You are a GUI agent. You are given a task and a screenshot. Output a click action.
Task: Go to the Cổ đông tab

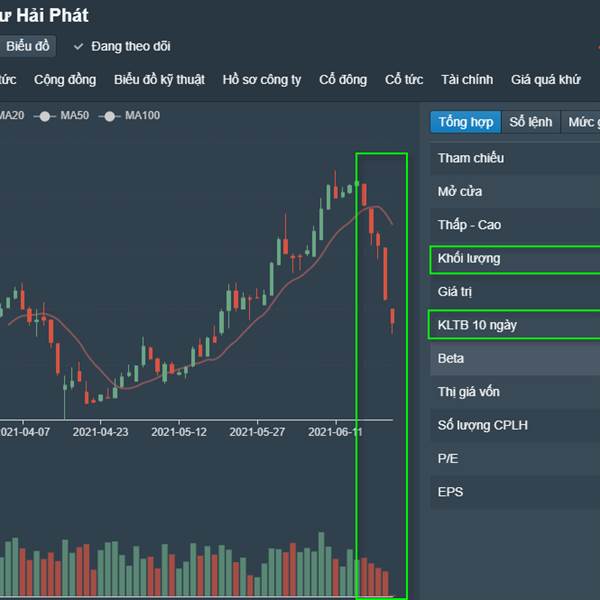tap(343, 80)
